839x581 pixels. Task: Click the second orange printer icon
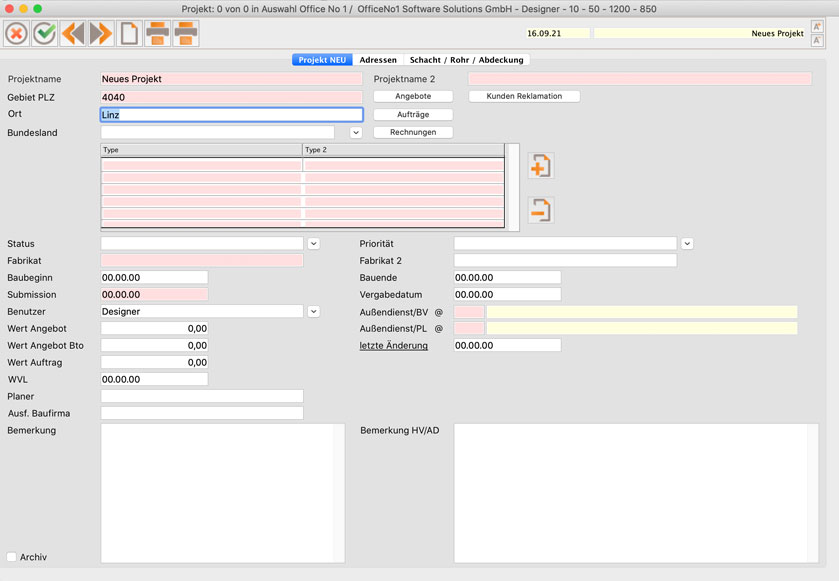186,34
